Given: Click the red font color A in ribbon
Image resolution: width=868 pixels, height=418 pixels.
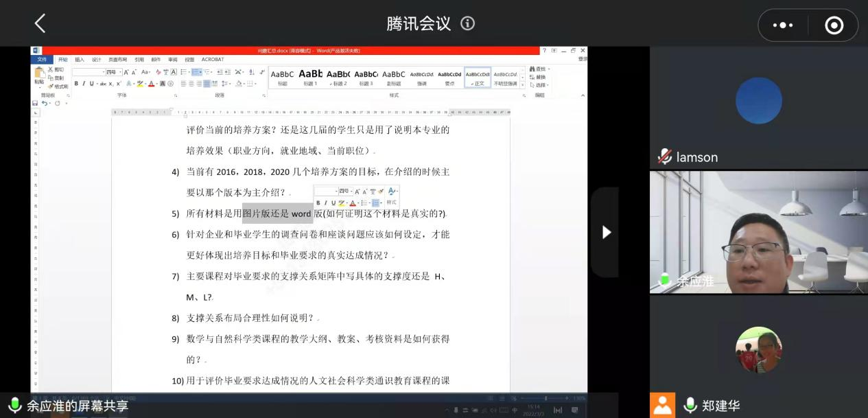Looking at the screenshot, I should coord(152,84).
